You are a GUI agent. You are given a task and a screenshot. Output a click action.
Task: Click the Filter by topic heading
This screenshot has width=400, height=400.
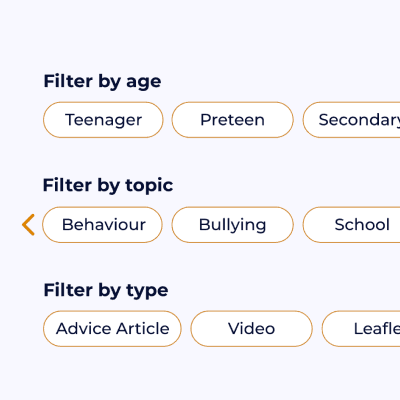click(x=108, y=186)
